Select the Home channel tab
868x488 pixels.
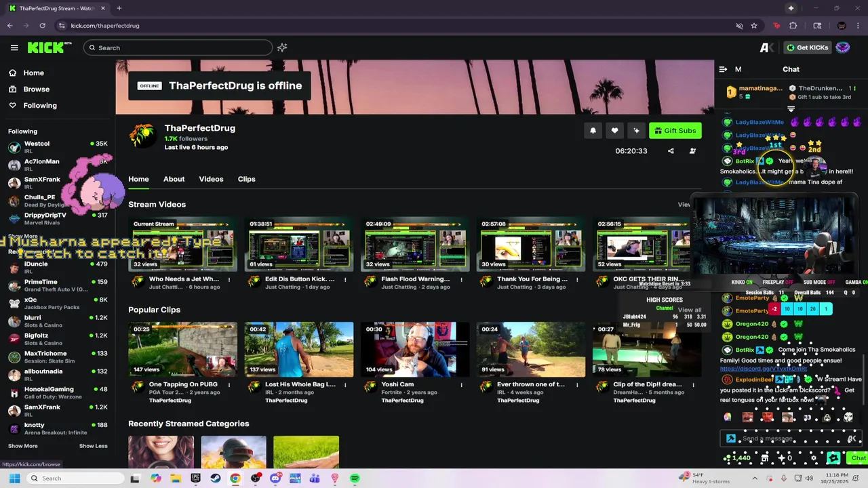138,179
